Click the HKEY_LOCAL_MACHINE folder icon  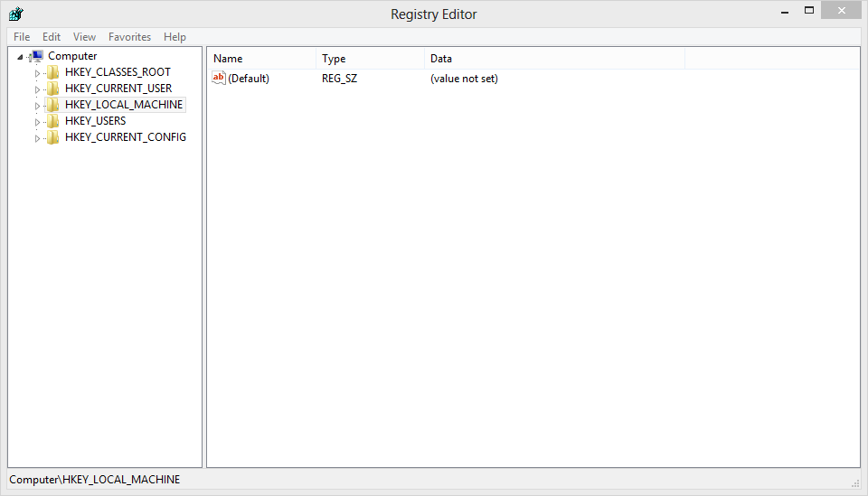coord(53,105)
